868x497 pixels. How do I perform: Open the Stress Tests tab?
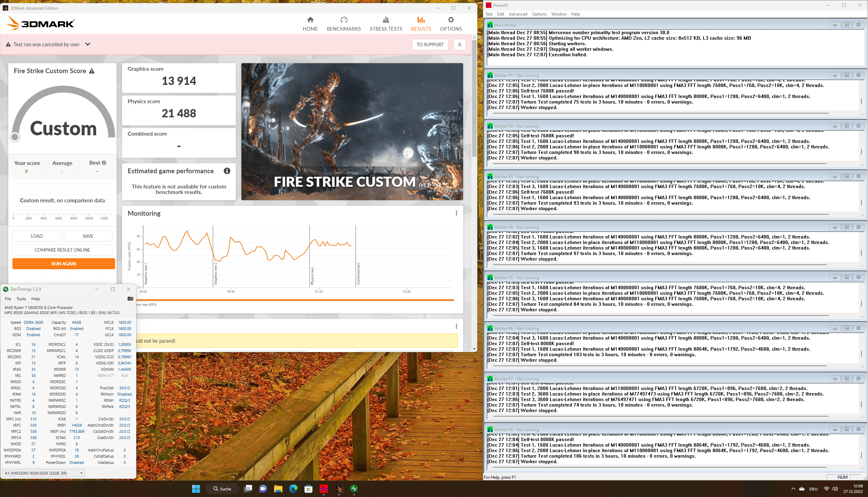(x=386, y=24)
